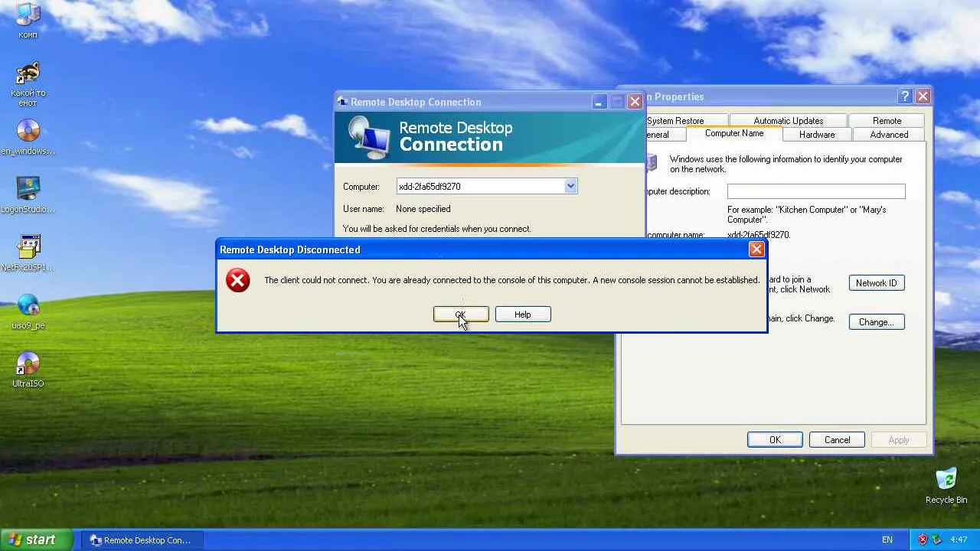The height and width of the screenshot is (551, 980).
Task: Select the Computer Name tab
Action: (734, 133)
